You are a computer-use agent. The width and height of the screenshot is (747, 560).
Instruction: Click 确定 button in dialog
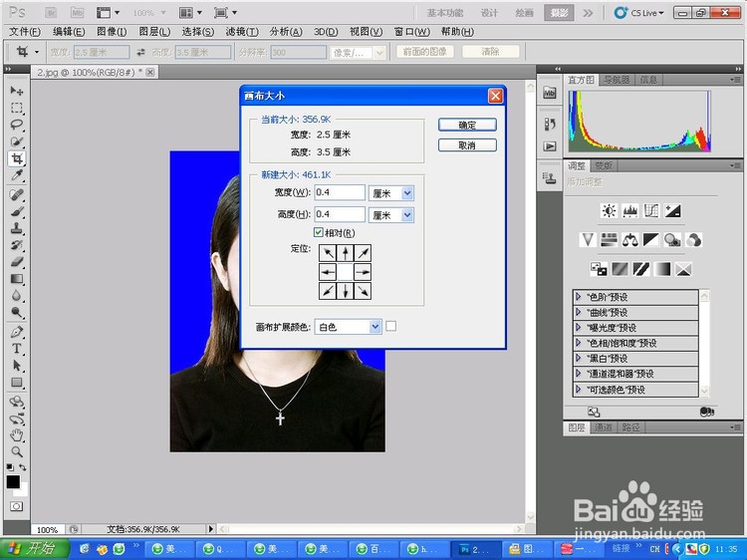[x=467, y=125]
